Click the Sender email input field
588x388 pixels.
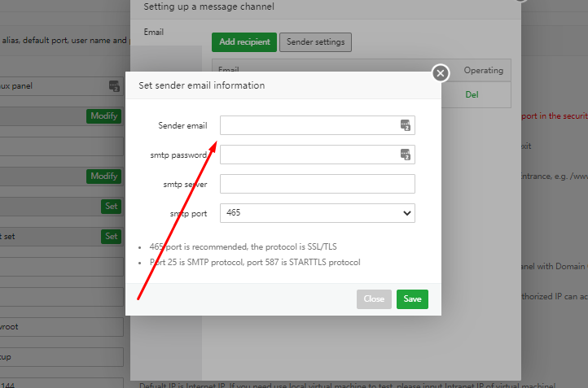click(318, 125)
